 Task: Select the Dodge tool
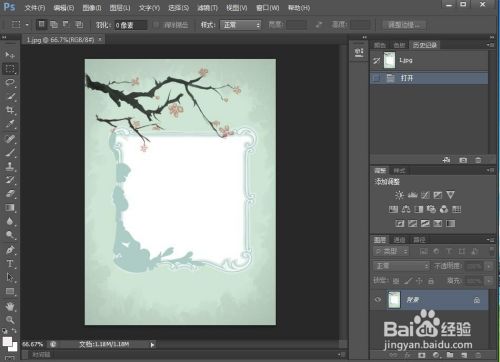pos(10,235)
